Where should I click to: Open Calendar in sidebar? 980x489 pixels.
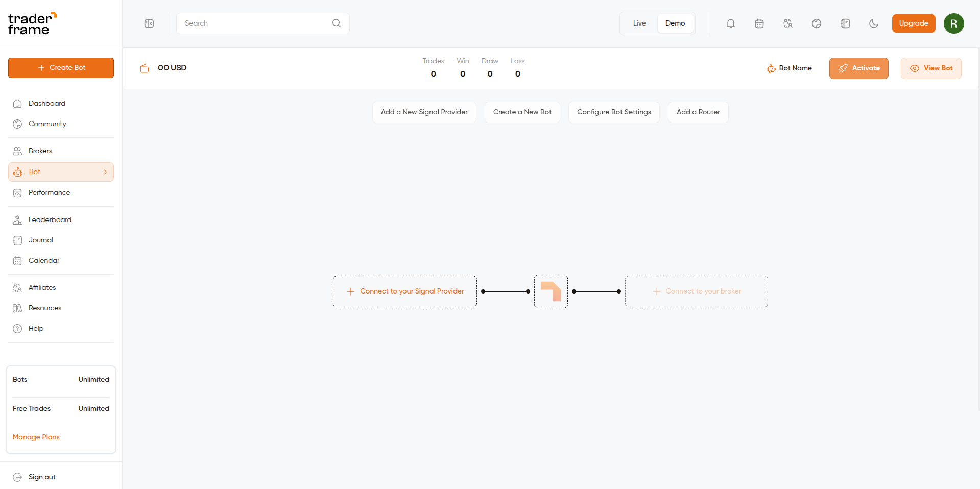[x=61, y=260]
